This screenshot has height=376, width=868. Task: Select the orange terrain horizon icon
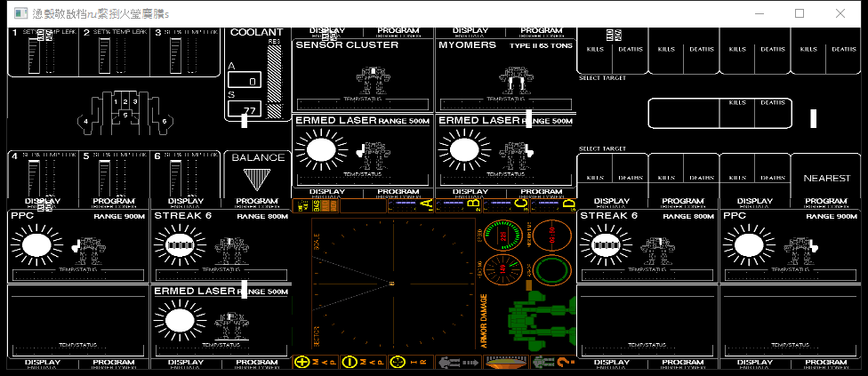tap(506, 362)
